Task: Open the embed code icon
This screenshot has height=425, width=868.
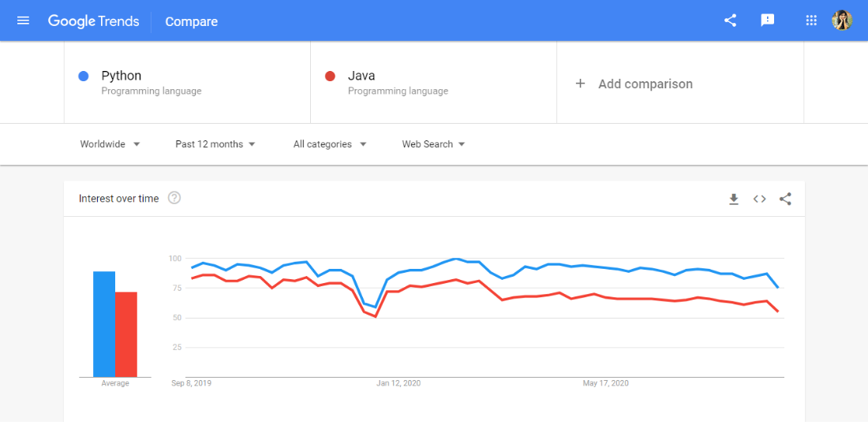Action: pos(759,199)
